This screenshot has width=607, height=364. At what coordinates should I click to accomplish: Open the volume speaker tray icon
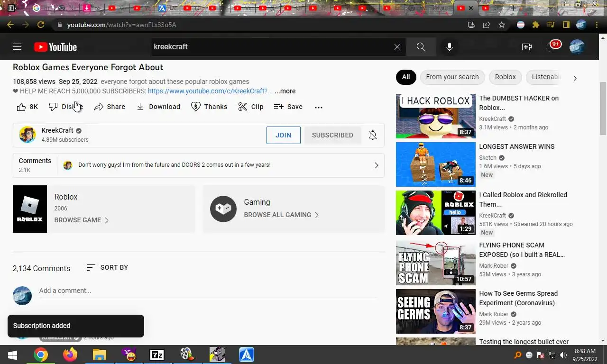click(563, 355)
